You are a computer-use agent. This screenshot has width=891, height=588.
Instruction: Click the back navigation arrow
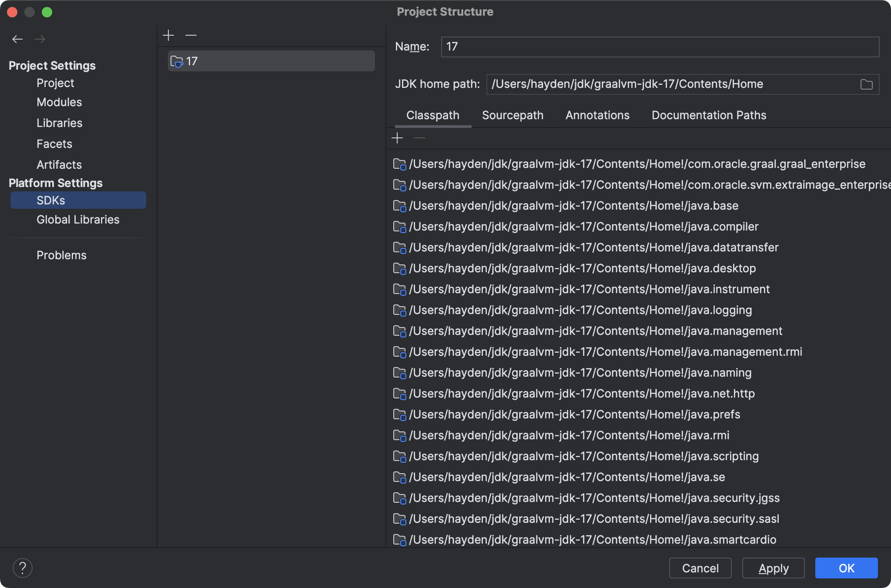click(x=17, y=39)
